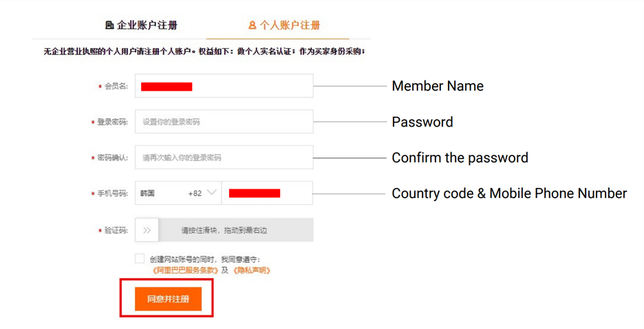Click the building icon on enterprise tab
This screenshot has width=644, height=329.
(x=109, y=25)
